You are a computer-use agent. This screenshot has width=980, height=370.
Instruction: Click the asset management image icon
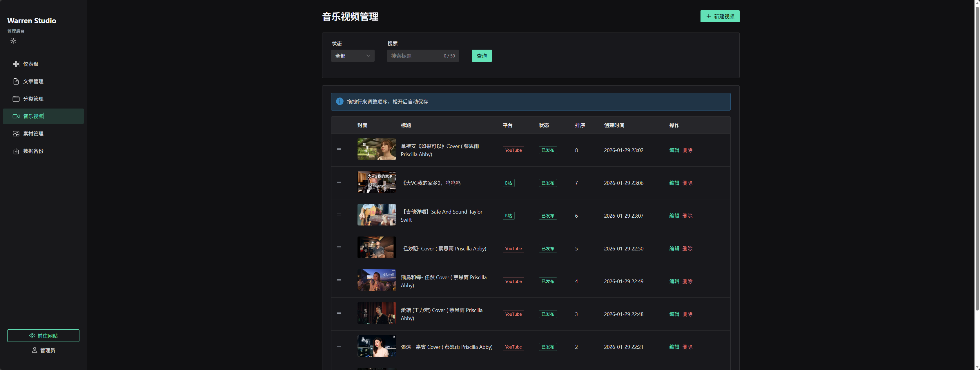coord(16,133)
